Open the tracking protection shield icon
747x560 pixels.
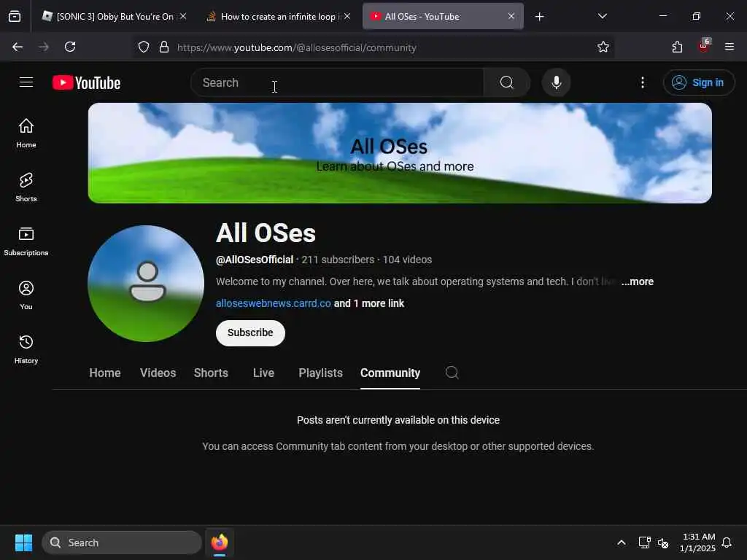click(x=144, y=47)
